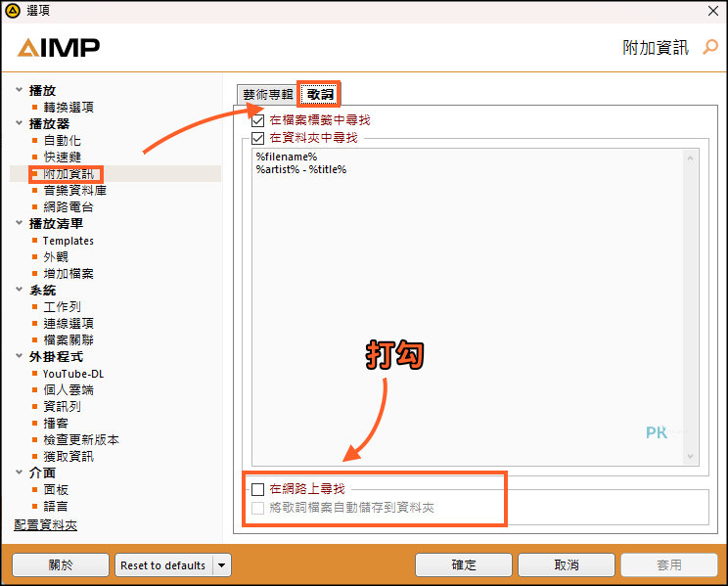Click the AIMP logo in header
Image resolution: width=728 pixels, height=586 pixels.
pos(59,47)
